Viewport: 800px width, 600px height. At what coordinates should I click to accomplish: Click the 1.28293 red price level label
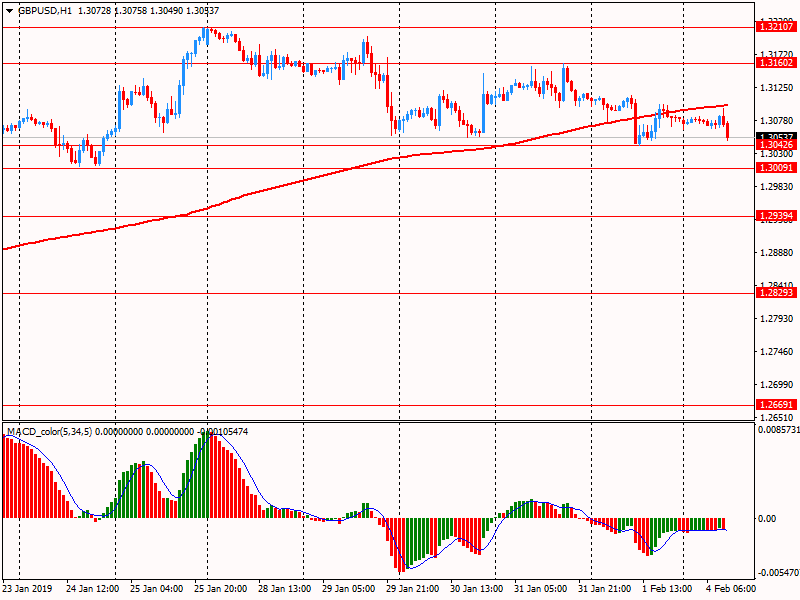[x=776, y=293]
